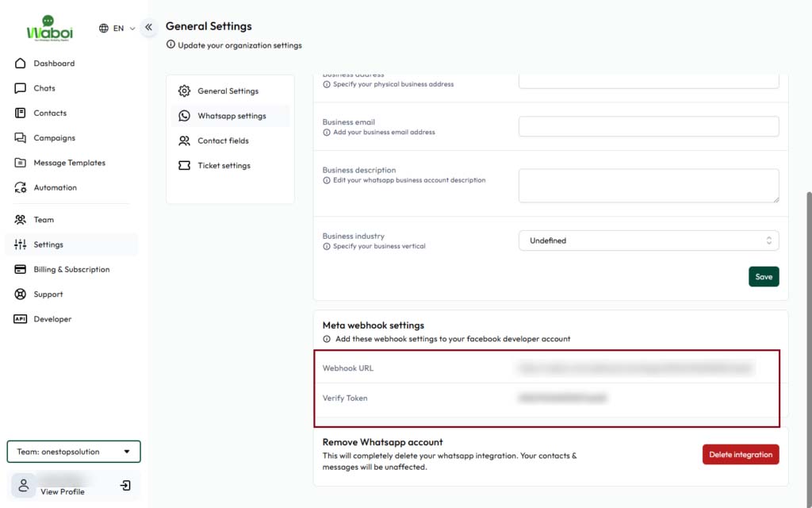Click inside the Business description textarea

[x=648, y=185]
